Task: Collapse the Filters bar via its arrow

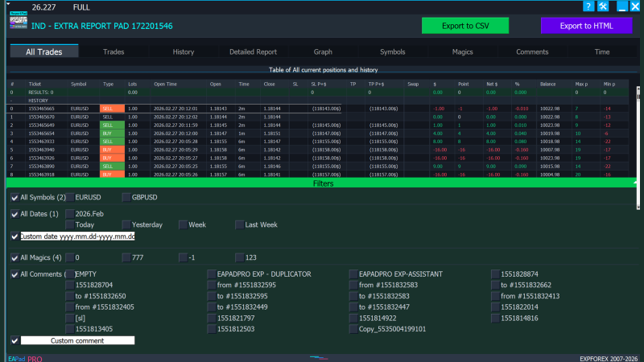Action: pos(634,183)
